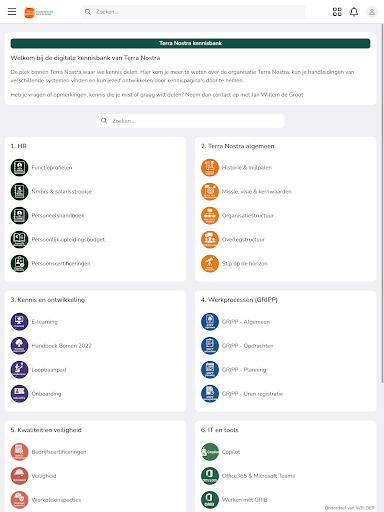Open the Organisatiestructuur page

[x=248, y=215]
